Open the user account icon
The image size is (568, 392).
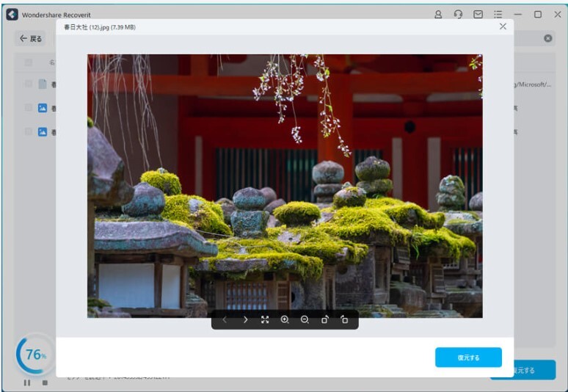point(438,14)
